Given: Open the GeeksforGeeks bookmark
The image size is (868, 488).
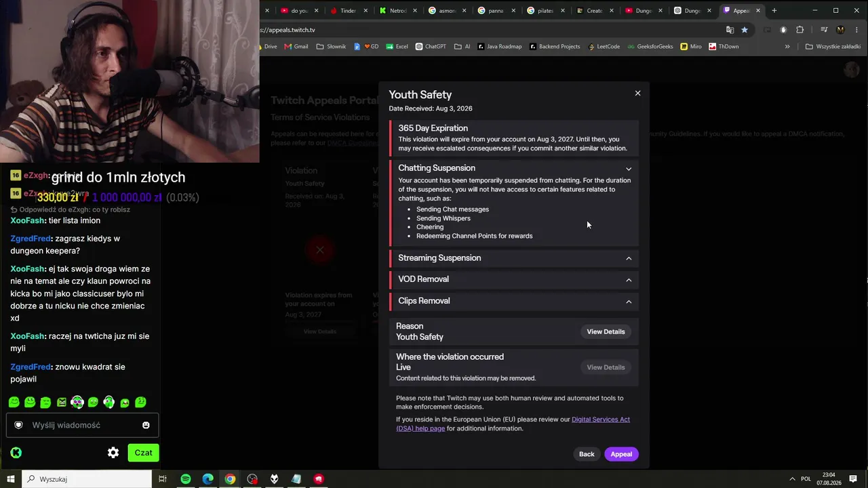Looking at the screenshot, I should tap(651, 47).
